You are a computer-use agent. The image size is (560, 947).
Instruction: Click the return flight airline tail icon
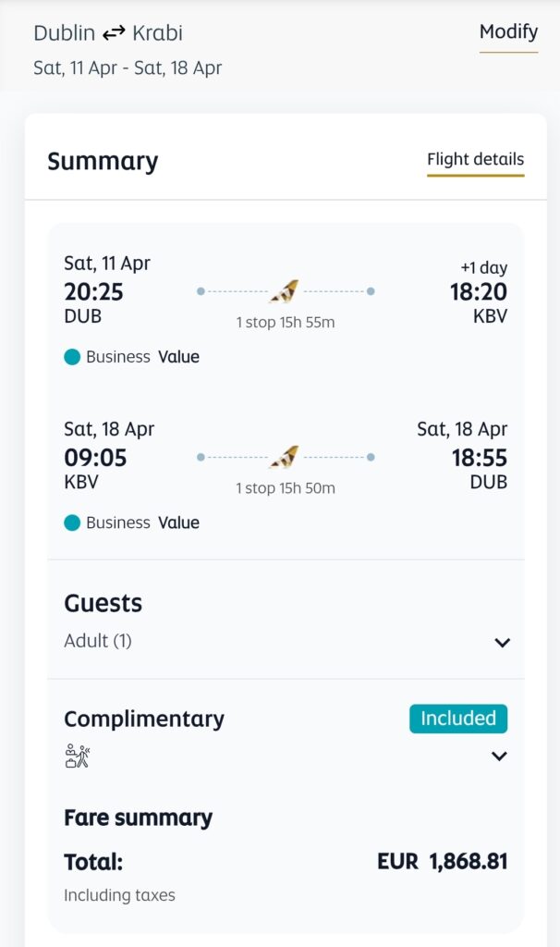285,457
